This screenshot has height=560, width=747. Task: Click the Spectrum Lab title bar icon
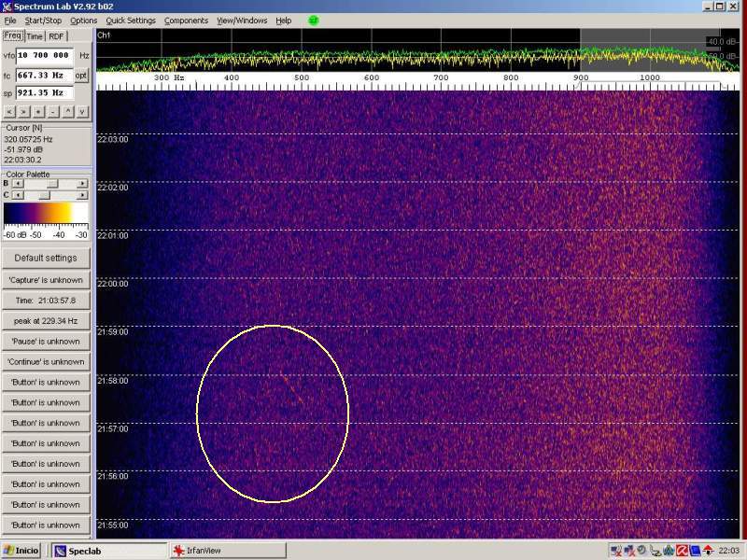(7, 7)
